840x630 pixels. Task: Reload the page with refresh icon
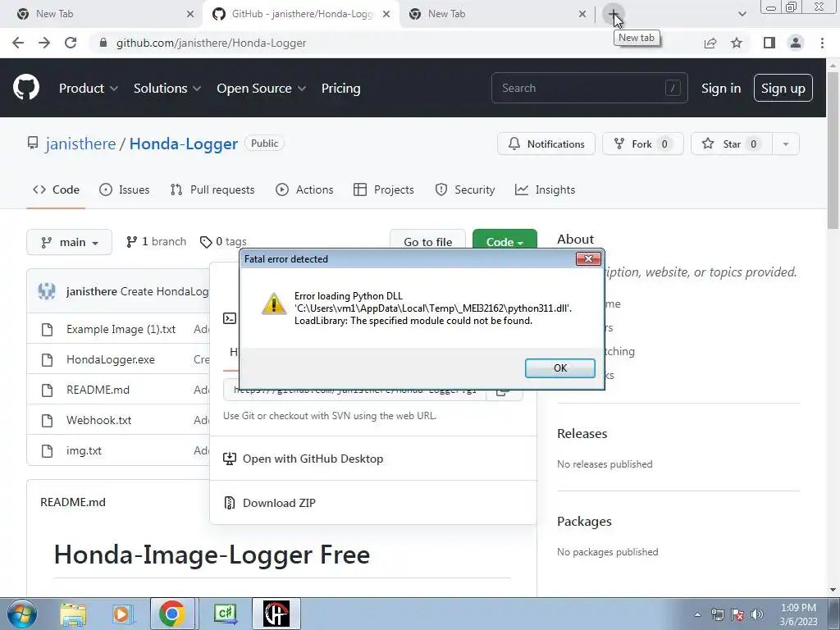[x=71, y=43]
